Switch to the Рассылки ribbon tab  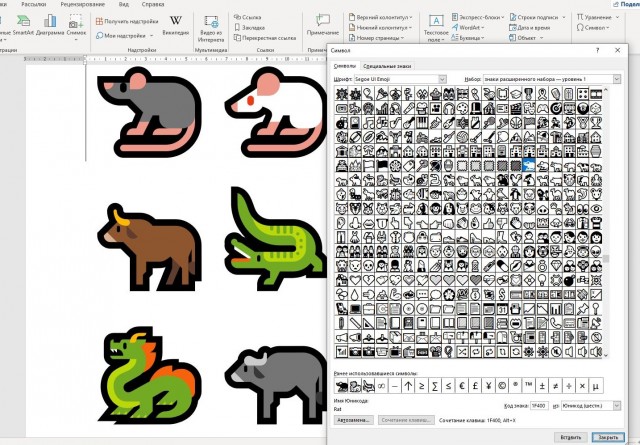(33, 4)
